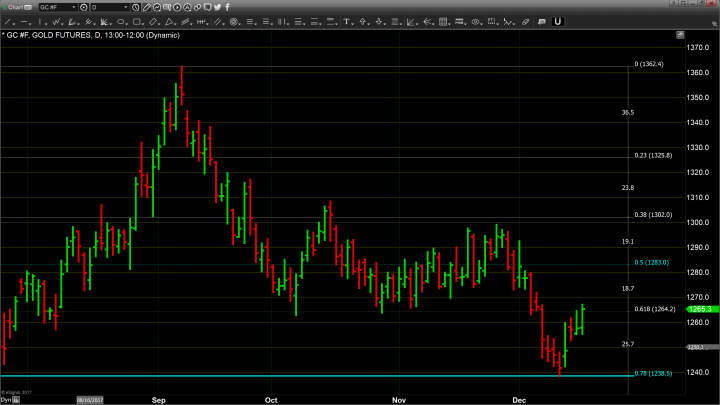The height and width of the screenshot is (405, 720).
Task: Select the regression channel tool
Action: 186,22
